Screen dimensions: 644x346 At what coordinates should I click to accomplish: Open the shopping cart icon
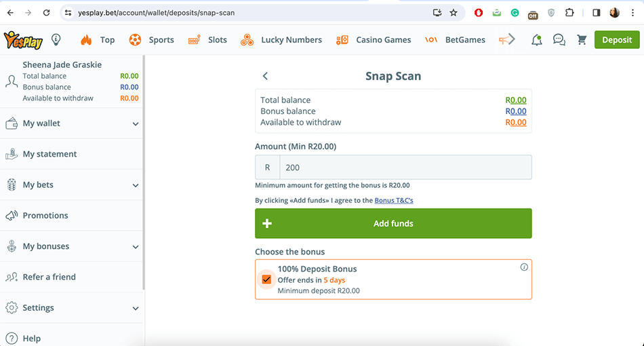point(582,40)
